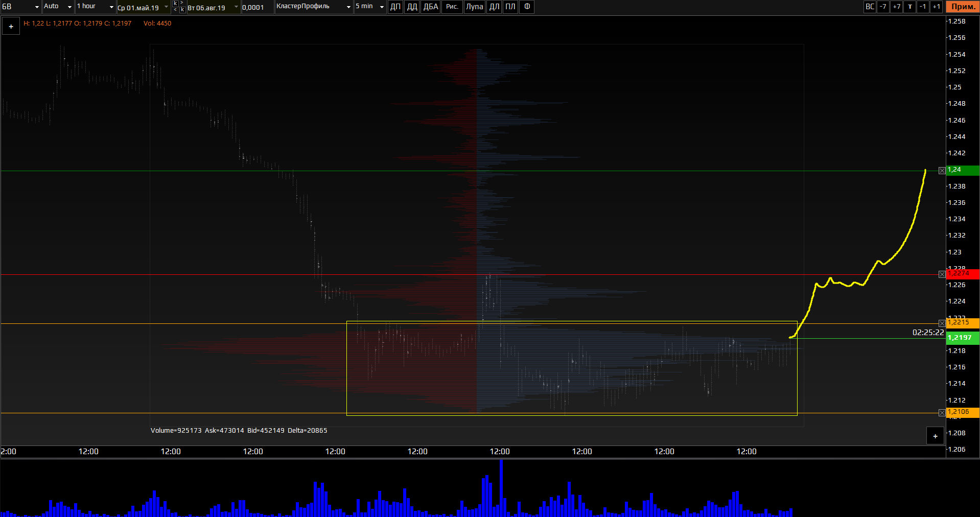Open the Рис. drawing menu
This screenshot has height=517, width=980.
tap(452, 7)
